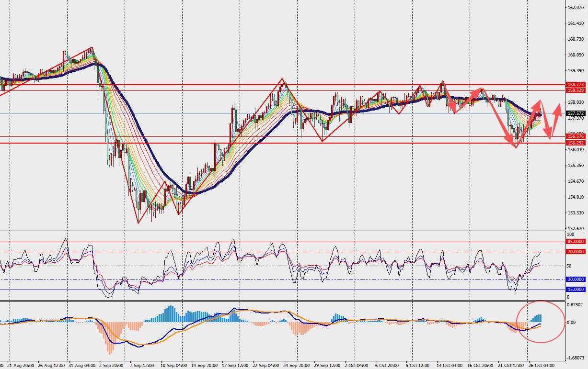Click the rightmost red forecast up arrow
The width and height of the screenshot is (588, 369).
(x=556, y=119)
